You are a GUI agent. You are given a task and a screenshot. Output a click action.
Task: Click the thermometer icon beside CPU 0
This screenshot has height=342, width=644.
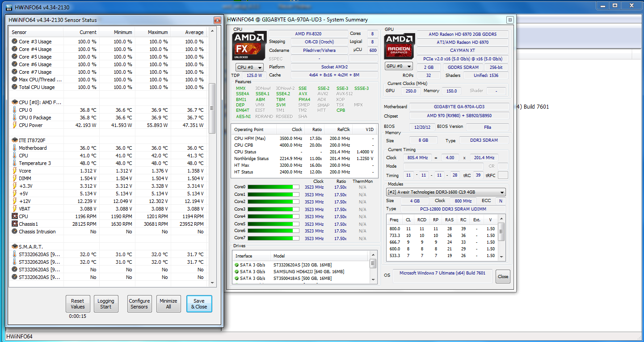click(x=14, y=110)
